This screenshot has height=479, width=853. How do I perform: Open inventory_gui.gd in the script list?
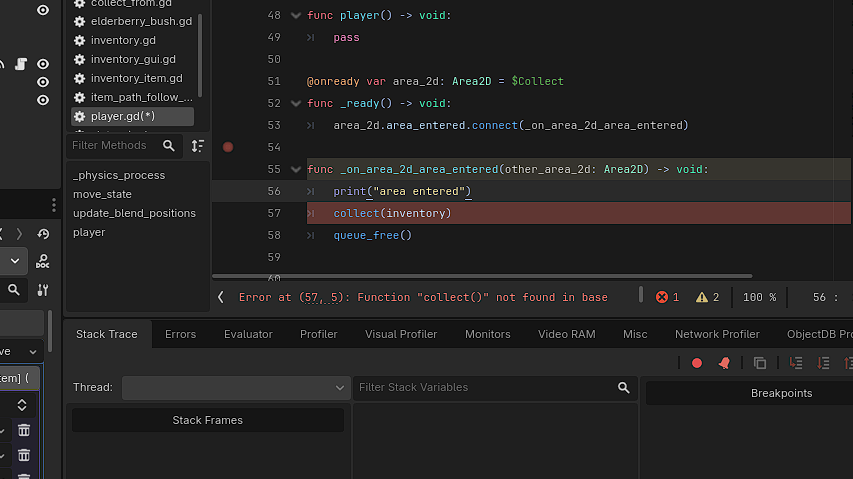coord(133,59)
